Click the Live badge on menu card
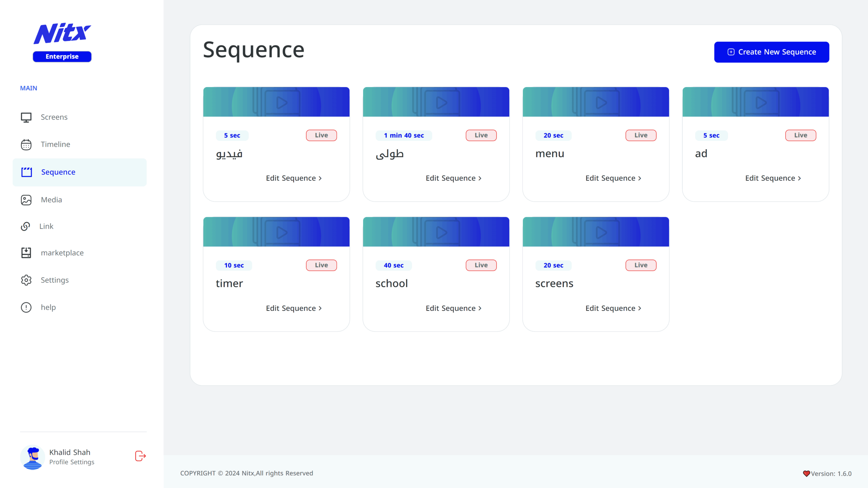The height and width of the screenshot is (488, 868). pos(641,135)
